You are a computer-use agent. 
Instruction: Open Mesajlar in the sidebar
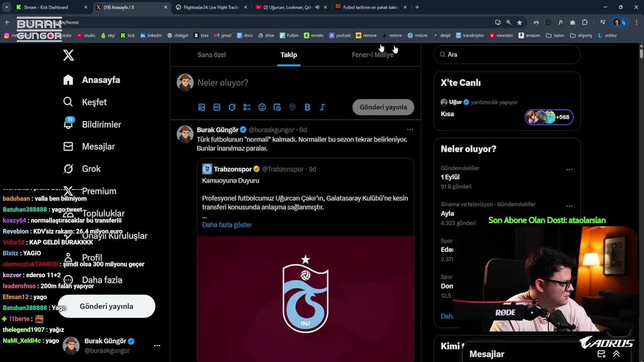(x=89, y=146)
